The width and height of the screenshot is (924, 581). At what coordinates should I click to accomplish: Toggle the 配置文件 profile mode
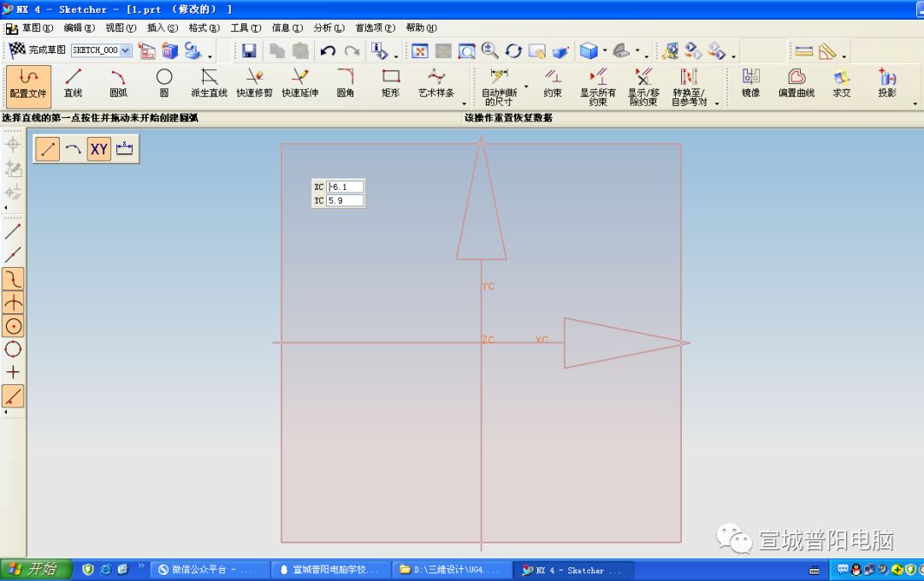tap(28, 86)
